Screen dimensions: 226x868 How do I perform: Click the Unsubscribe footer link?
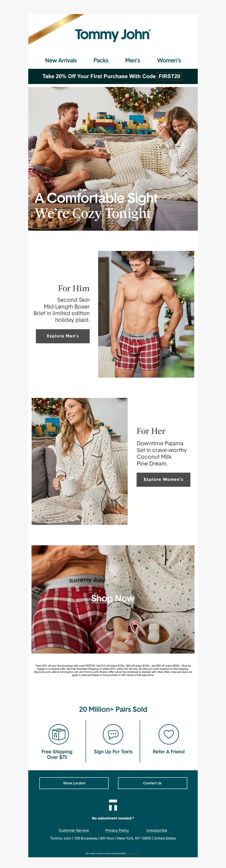coord(157,830)
